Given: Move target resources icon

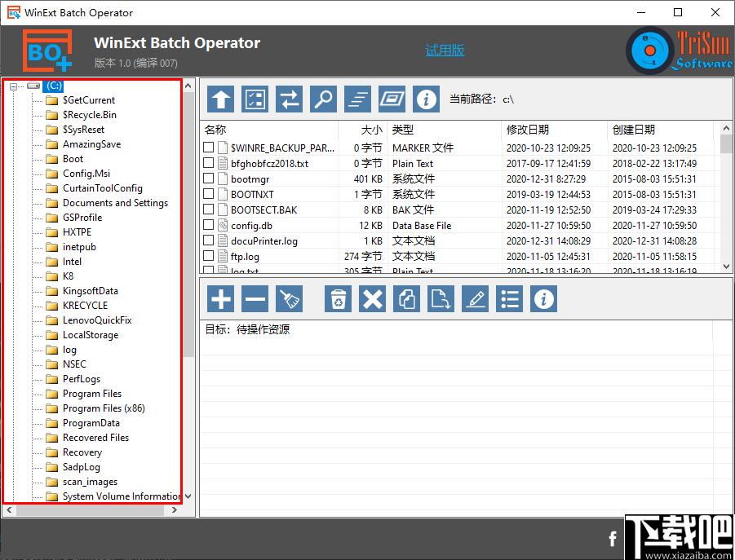Looking at the screenshot, I should click(441, 298).
